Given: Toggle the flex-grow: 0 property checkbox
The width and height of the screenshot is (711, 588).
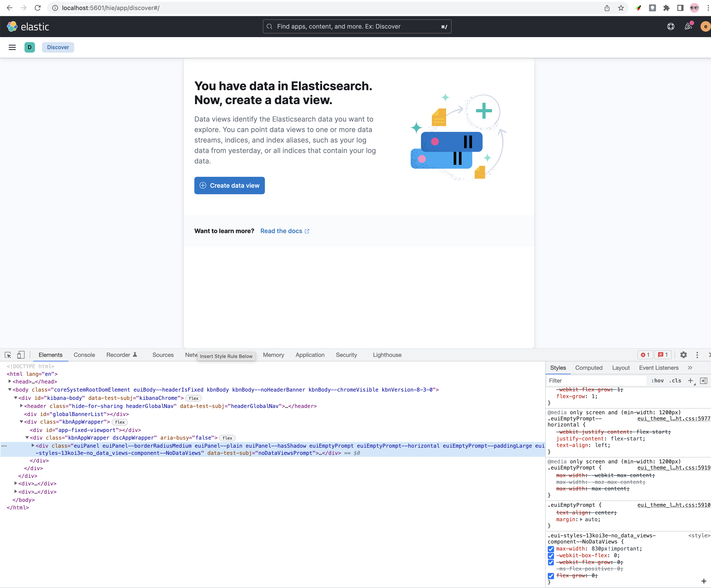Looking at the screenshot, I should pos(551,576).
